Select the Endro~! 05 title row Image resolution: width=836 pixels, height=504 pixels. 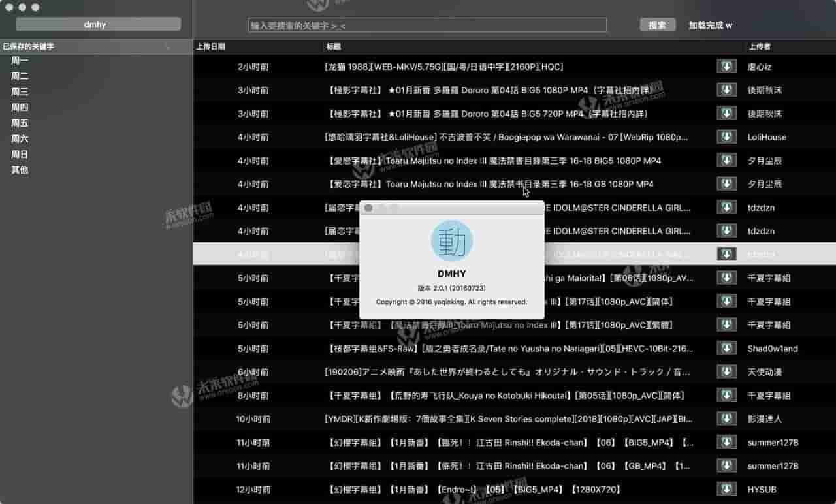coord(472,490)
